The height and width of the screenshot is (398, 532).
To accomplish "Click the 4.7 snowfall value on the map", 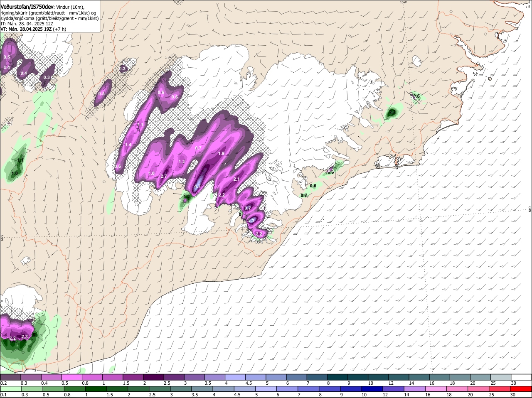I will coord(198,187).
